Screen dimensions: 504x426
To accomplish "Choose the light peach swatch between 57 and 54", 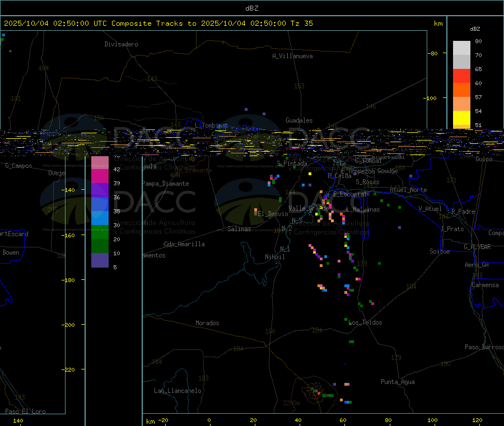I will [x=461, y=104].
